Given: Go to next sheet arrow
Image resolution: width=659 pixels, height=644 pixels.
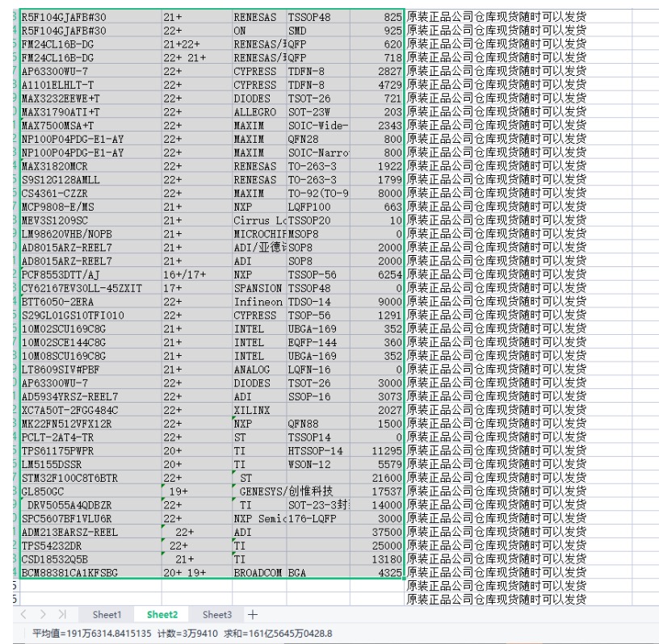Looking at the screenshot, I should (x=43, y=615).
